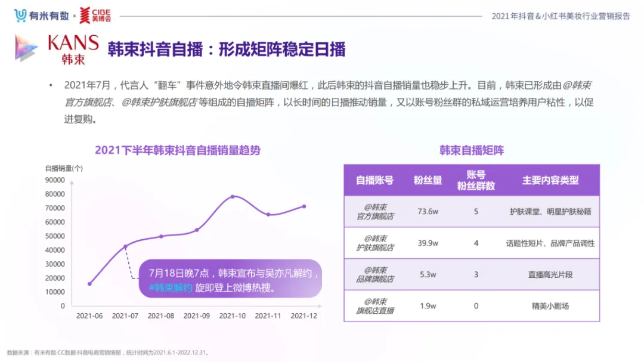Click the 5.3w follower count
The image size is (644, 362).
pyautogui.click(x=428, y=274)
